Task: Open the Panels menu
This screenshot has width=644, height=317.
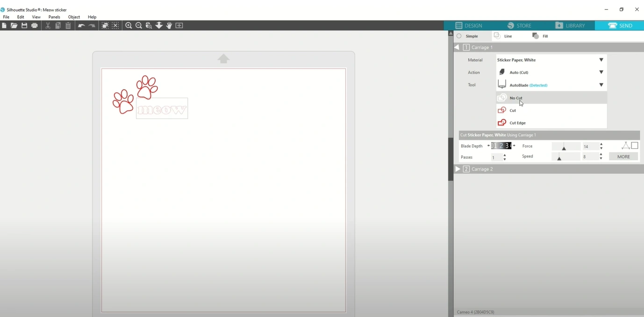Action: point(54,17)
